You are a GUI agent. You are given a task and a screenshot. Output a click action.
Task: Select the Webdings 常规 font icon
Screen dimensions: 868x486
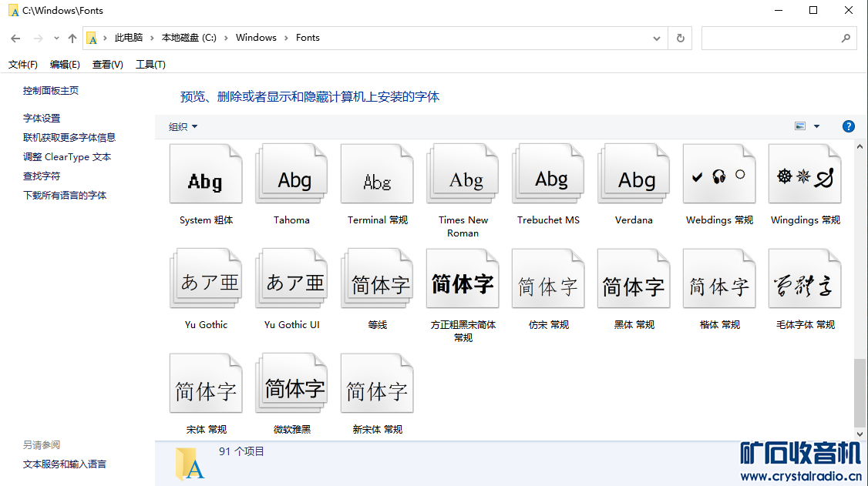click(x=719, y=173)
